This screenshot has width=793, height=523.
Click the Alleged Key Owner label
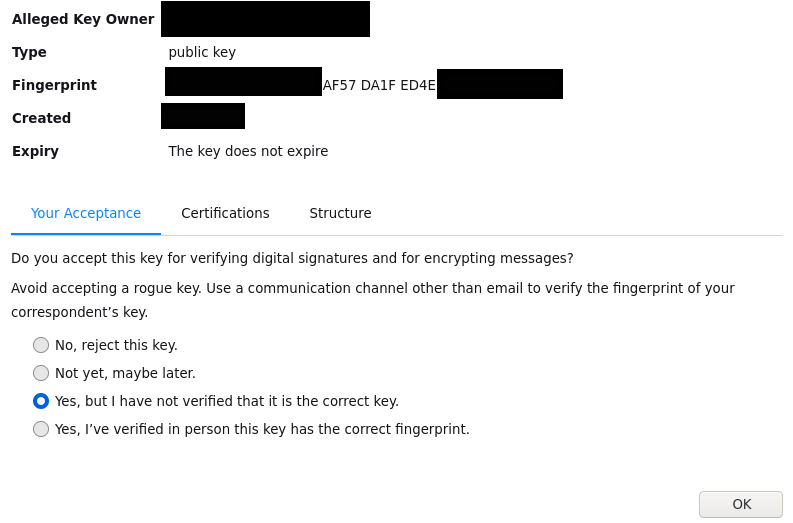83,19
